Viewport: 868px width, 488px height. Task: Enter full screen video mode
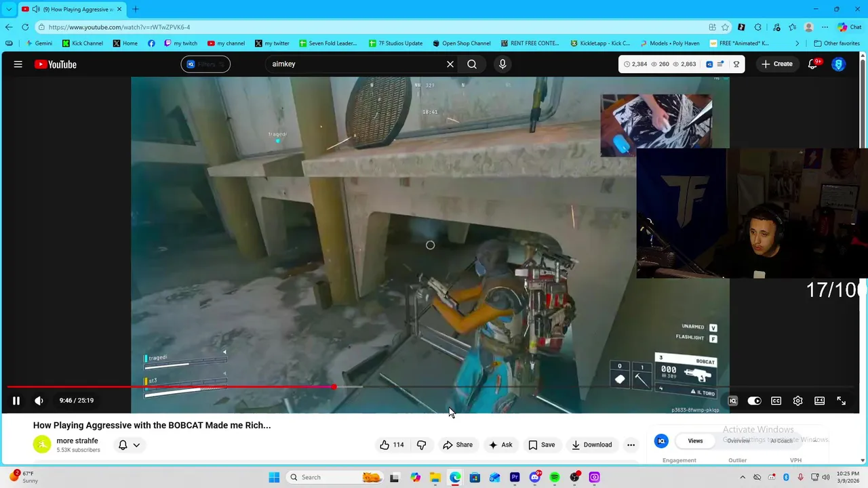coord(842,401)
